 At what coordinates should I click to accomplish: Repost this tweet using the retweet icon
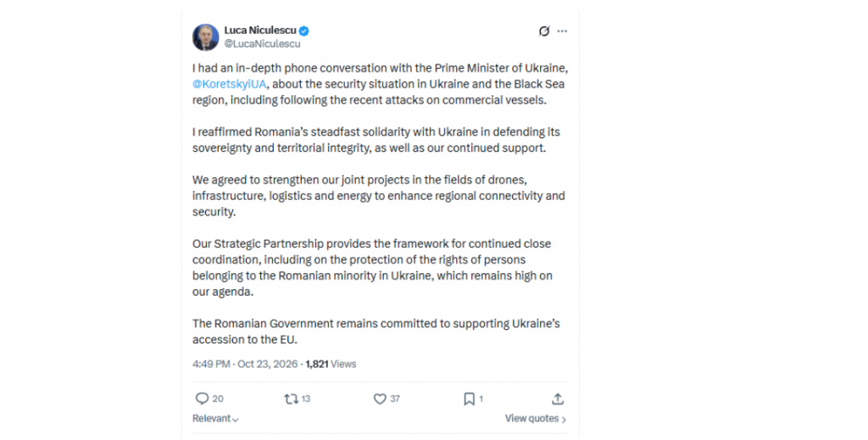point(292,398)
